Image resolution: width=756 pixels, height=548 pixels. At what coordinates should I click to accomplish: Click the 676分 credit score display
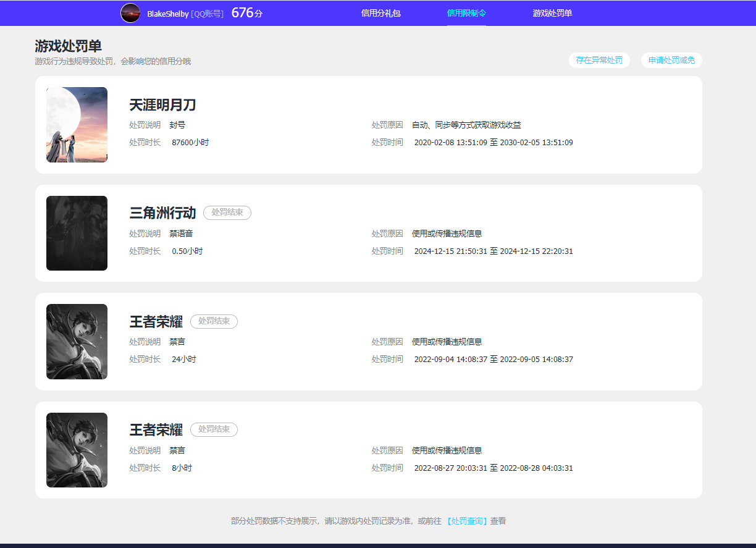pos(246,12)
